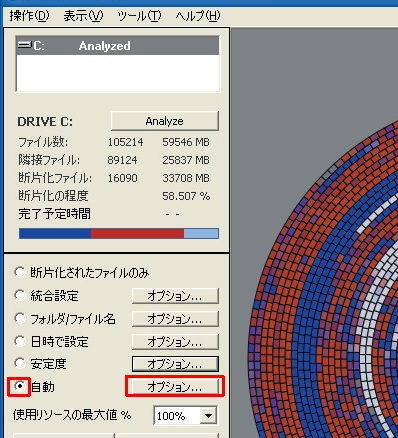The width and height of the screenshot is (398, 438).
Task: Click the red segment of fragmentation bar
Action: pos(137,233)
